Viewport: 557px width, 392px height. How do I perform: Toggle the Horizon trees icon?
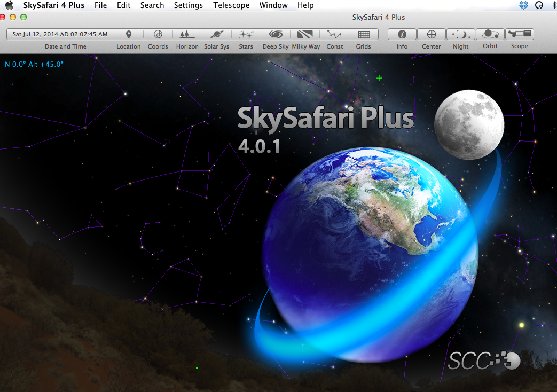tap(187, 34)
